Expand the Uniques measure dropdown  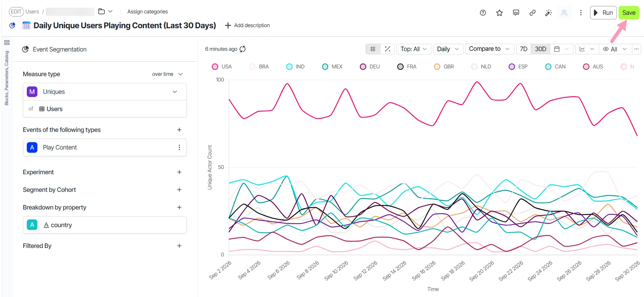pos(105,92)
